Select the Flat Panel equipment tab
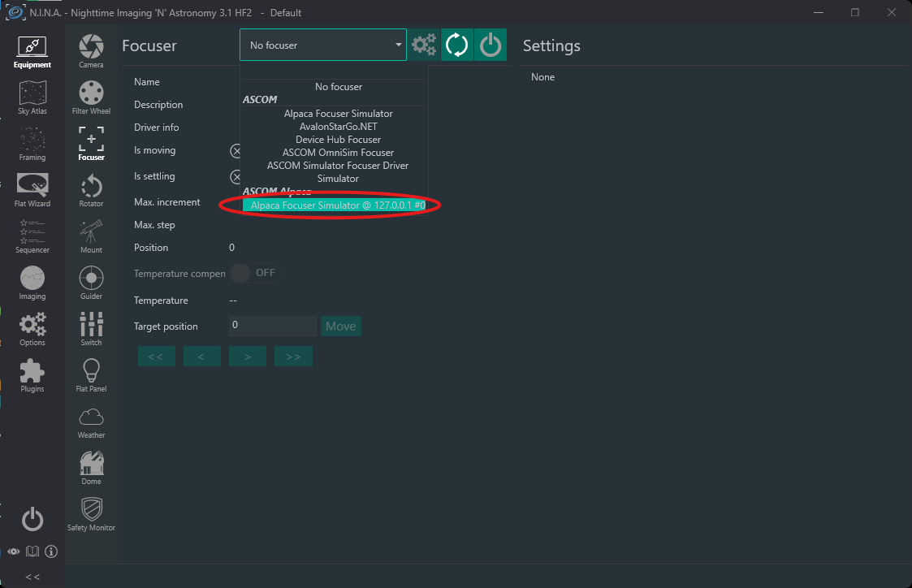 point(91,376)
